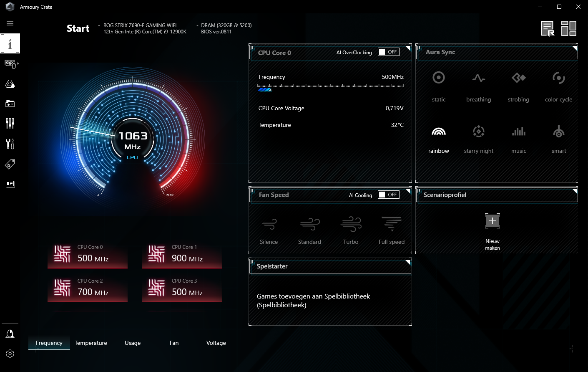588x372 pixels.
Task: Select strobing Aura lighting effect
Action: pos(519,86)
